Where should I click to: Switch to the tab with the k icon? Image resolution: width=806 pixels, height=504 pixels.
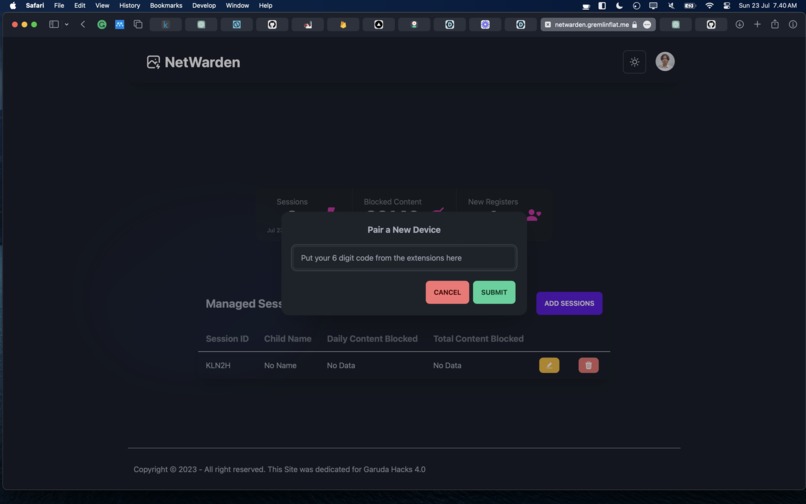pos(166,24)
